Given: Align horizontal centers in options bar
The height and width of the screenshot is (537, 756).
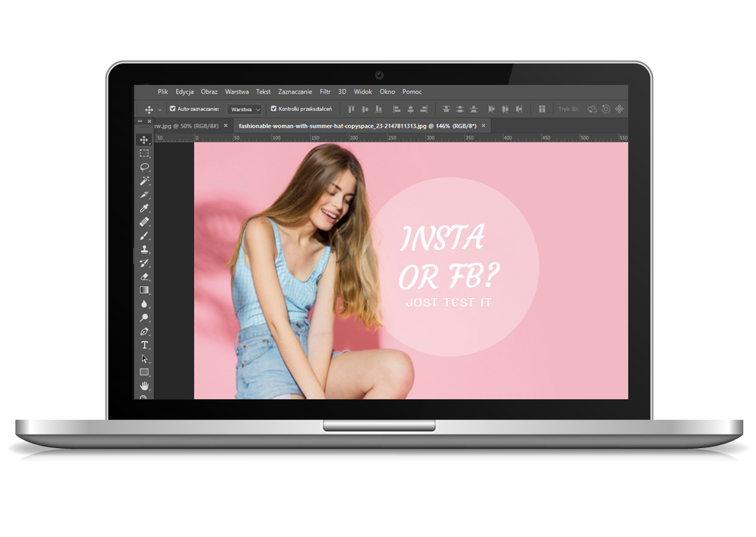Looking at the screenshot, I should tap(410, 109).
